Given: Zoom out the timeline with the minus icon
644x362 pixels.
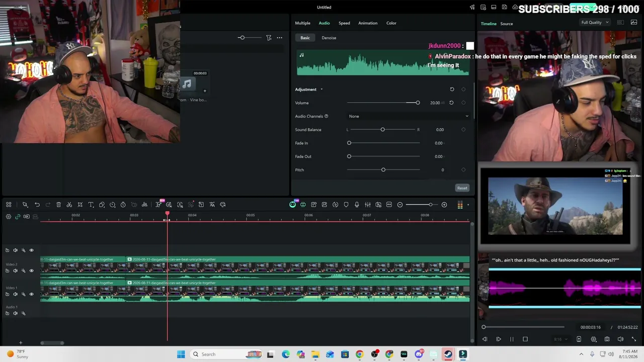Looking at the screenshot, I should [400, 205].
